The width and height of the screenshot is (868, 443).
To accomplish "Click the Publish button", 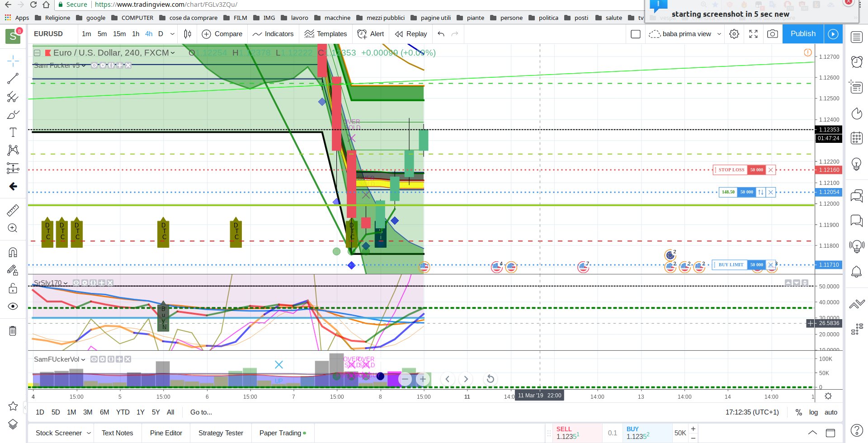I will [803, 34].
